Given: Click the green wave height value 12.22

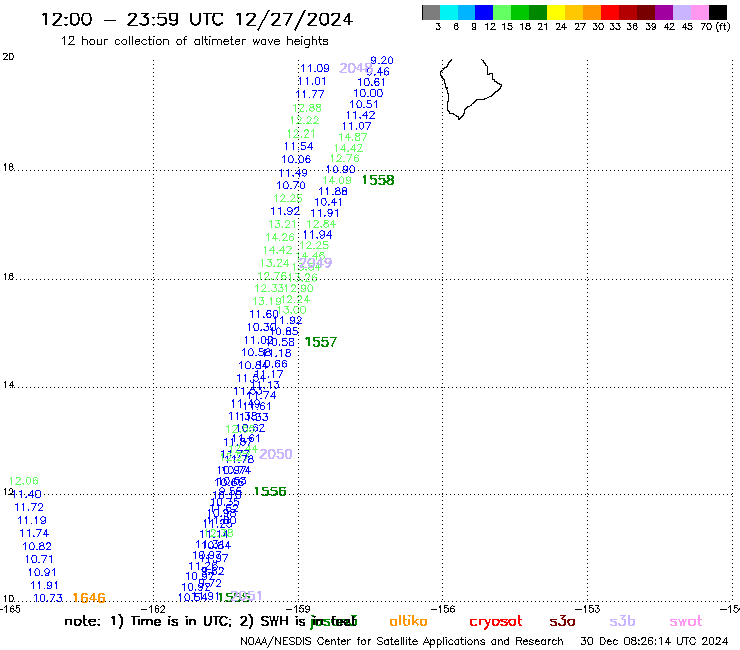Looking at the screenshot, I should 304,120.
